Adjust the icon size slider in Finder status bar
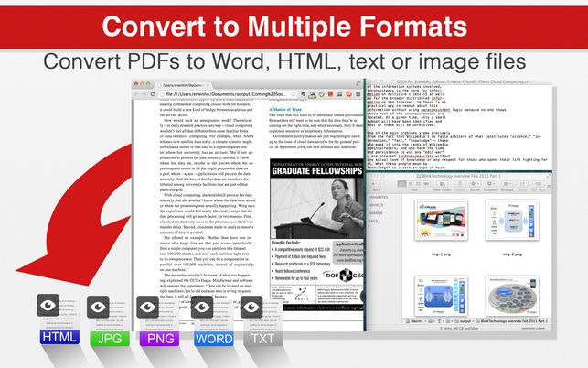This screenshot has height=368, width=588. [x=535, y=329]
